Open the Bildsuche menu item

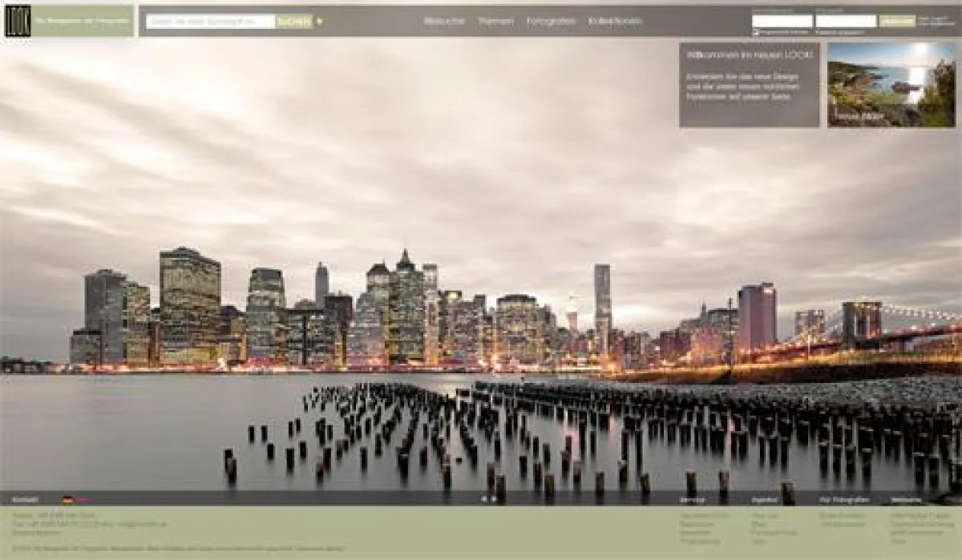[x=444, y=22]
